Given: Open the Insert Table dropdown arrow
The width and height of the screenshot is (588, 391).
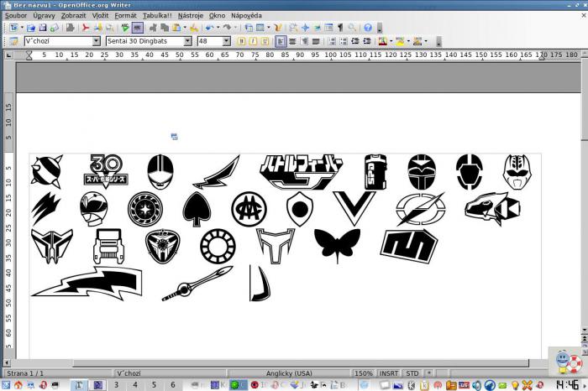Looking at the screenshot, I should point(269,28).
